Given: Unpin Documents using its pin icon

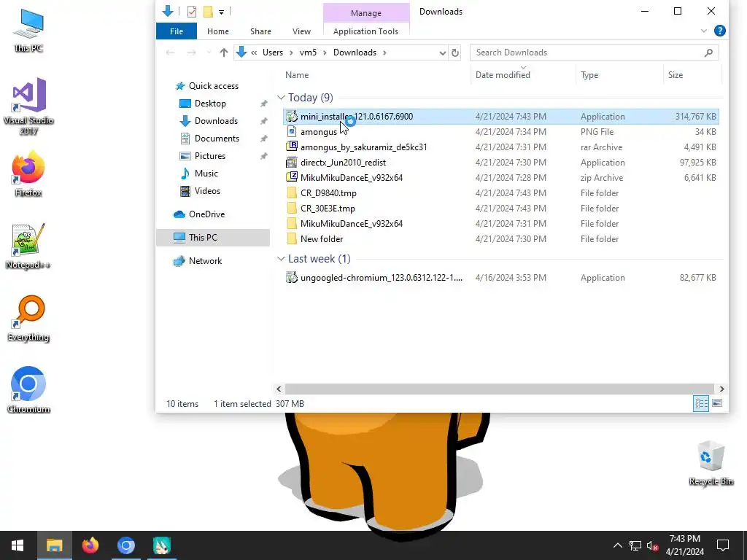Looking at the screenshot, I should (x=263, y=139).
